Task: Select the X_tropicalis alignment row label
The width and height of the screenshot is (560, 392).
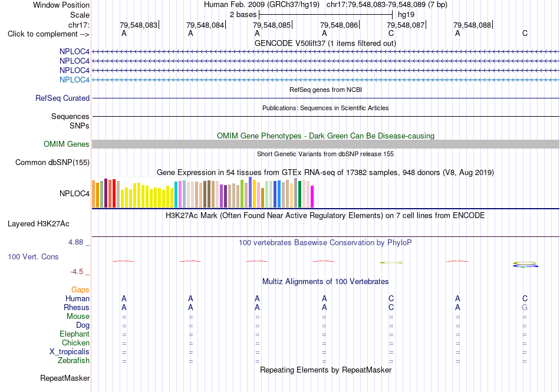Action: coord(70,352)
